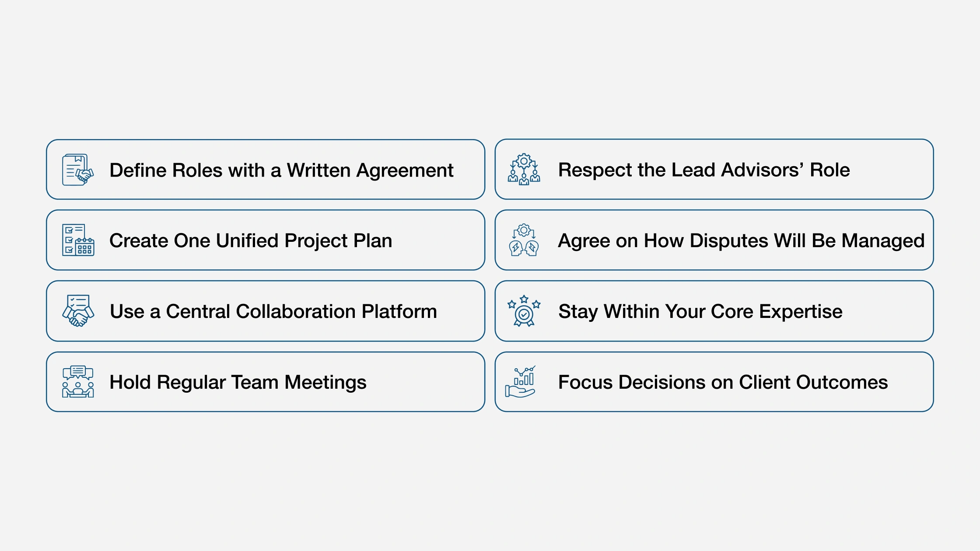Click the handshake under checklist icon
Viewport: 980px width, 551px height.
pos(78,311)
